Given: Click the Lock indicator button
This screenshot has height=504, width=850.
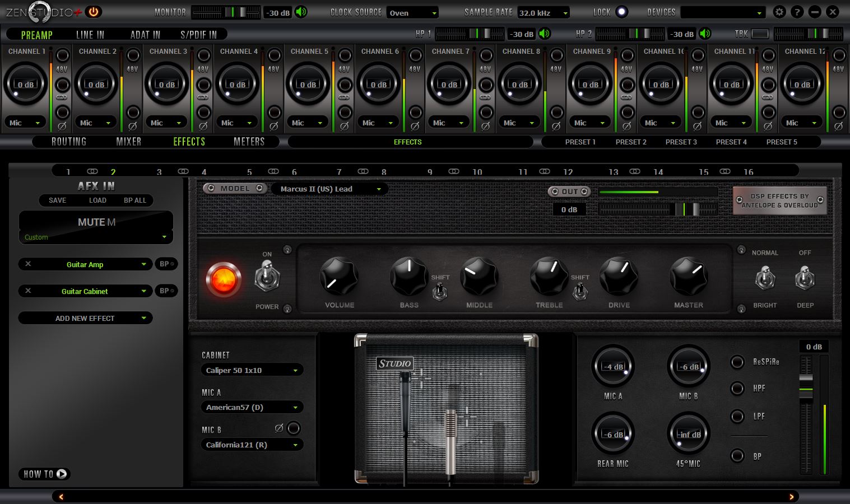Looking at the screenshot, I should [x=621, y=12].
